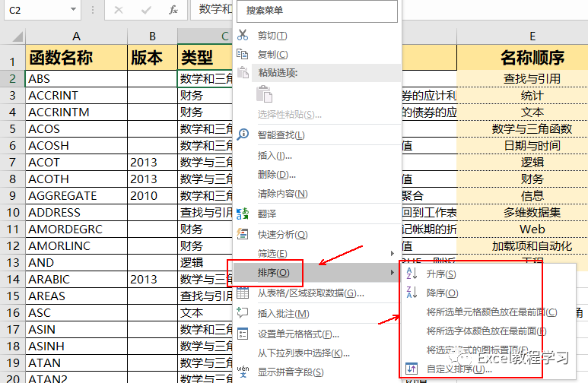Select row 10 header
Image resolution: width=588 pixels, height=383 pixels.
(12, 213)
